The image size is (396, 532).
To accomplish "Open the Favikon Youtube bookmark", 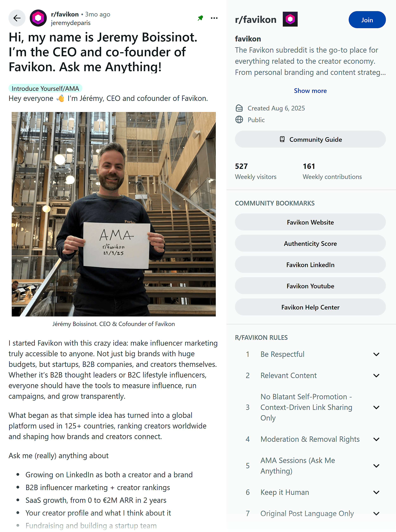I will (x=310, y=286).
